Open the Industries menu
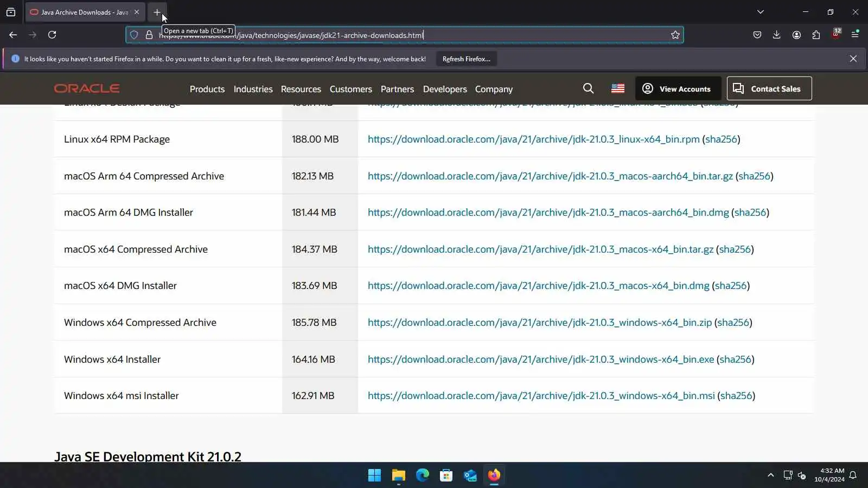 [253, 89]
